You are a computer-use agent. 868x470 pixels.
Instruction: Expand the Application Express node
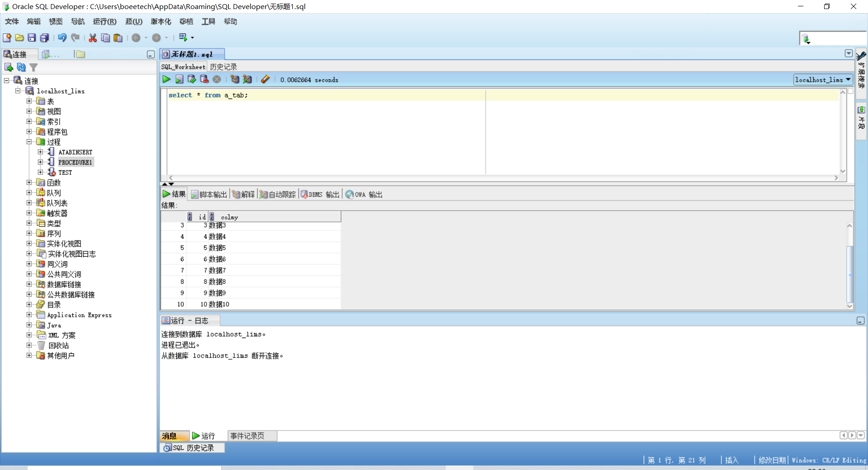[28, 315]
